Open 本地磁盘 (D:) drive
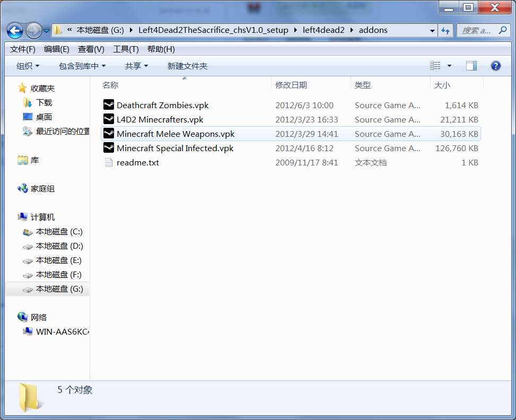The height and width of the screenshot is (420, 516). 59,246
